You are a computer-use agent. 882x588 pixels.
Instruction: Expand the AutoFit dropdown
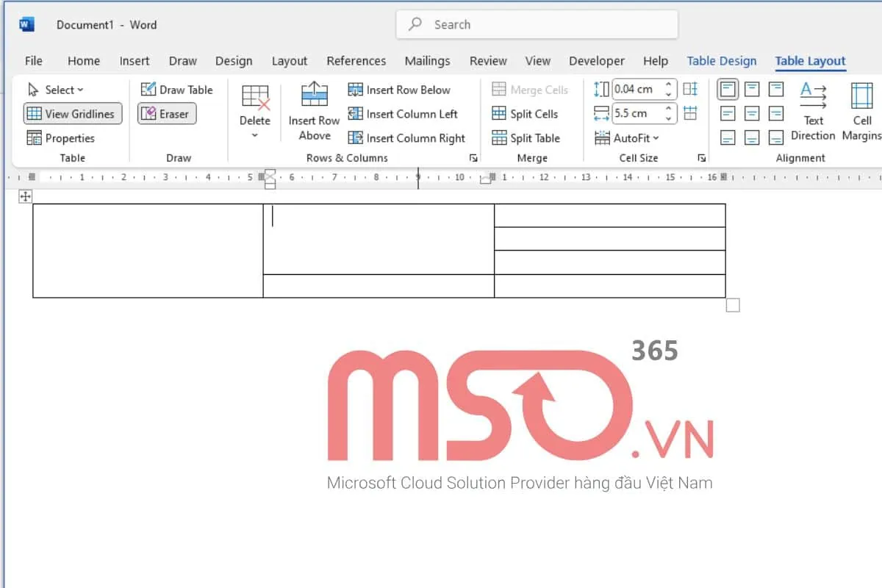(627, 138)
